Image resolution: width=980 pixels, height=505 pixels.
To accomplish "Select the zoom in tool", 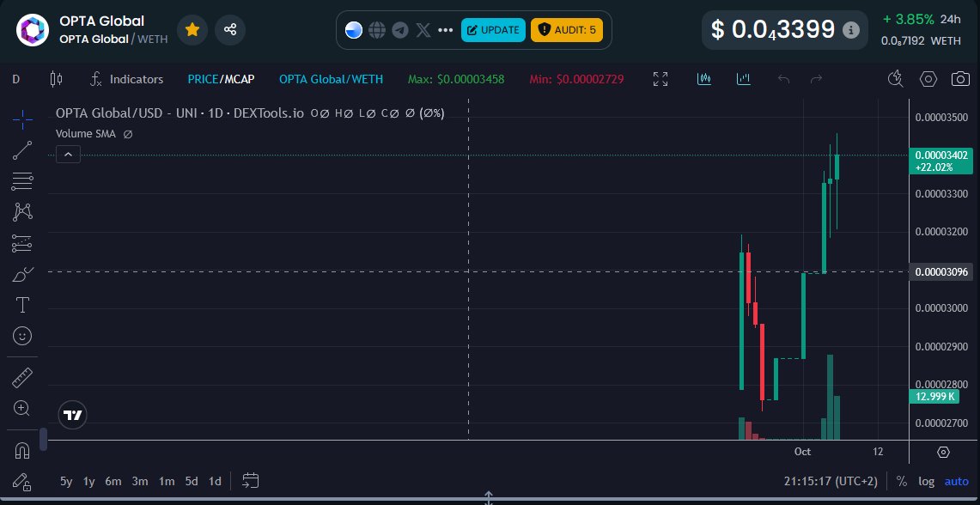I will click(22, 409).
